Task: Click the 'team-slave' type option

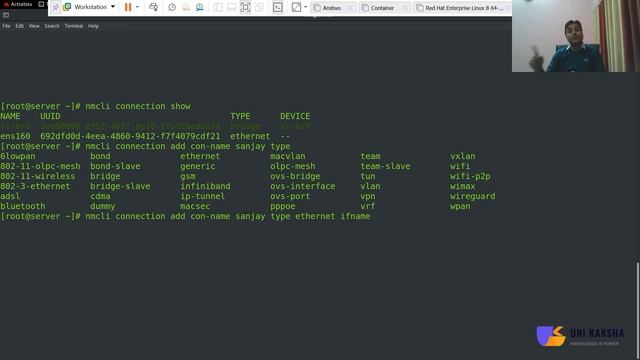Action: [x=385, y=166]
